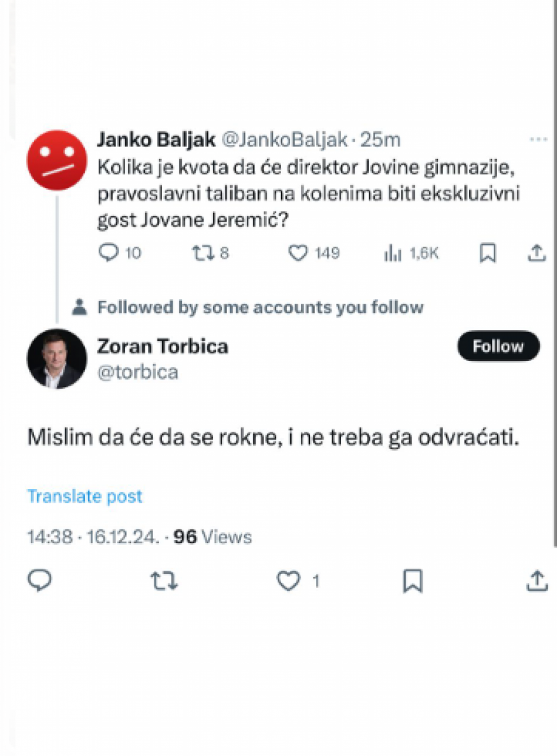Unlike the tweet with 149 likes
The height and width of the screenshot is (756, 557).
(x=299, y=253)
